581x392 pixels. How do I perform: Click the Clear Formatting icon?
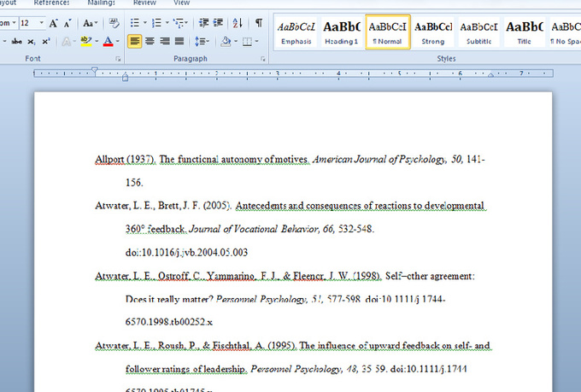tap(114, 23)
